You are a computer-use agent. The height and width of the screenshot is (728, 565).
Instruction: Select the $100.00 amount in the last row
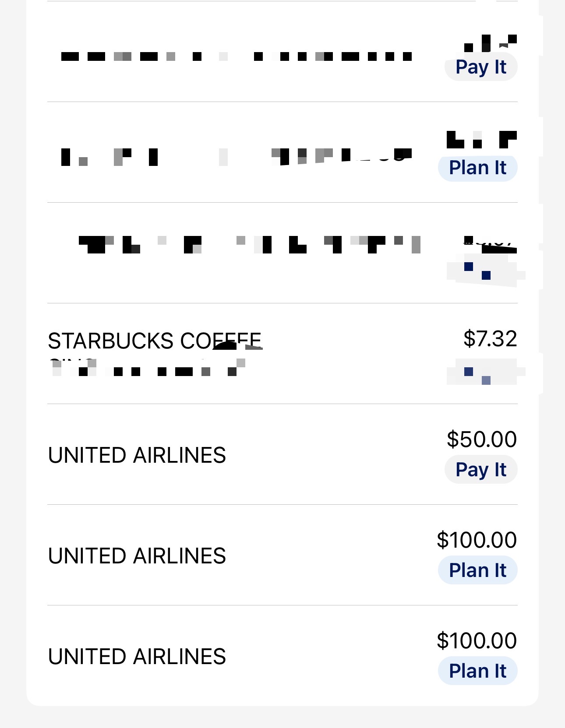pyautogui.click(x=477, y=640)
